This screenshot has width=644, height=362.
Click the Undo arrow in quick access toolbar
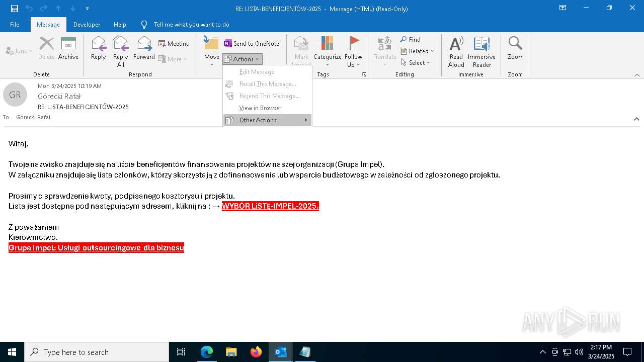coord(29,8)
